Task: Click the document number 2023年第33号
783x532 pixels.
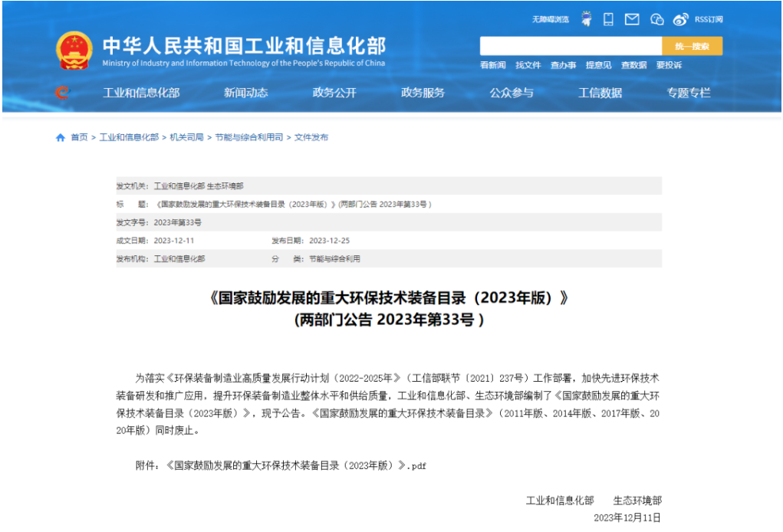Action: (x=178, y=222)
